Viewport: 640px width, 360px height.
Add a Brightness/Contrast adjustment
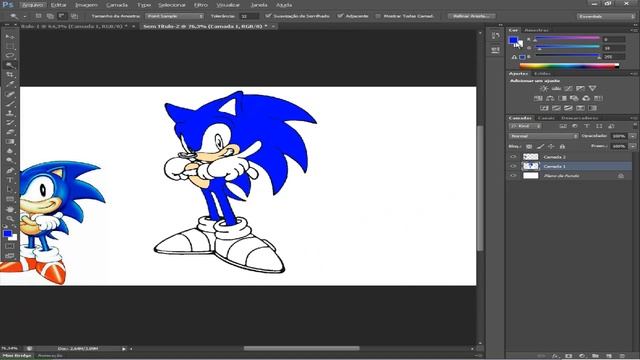pyautogui.click(x=544, y=89)
